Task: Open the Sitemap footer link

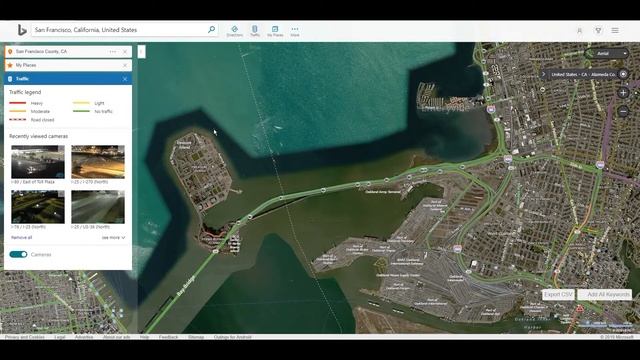Action: coord(196,337)
